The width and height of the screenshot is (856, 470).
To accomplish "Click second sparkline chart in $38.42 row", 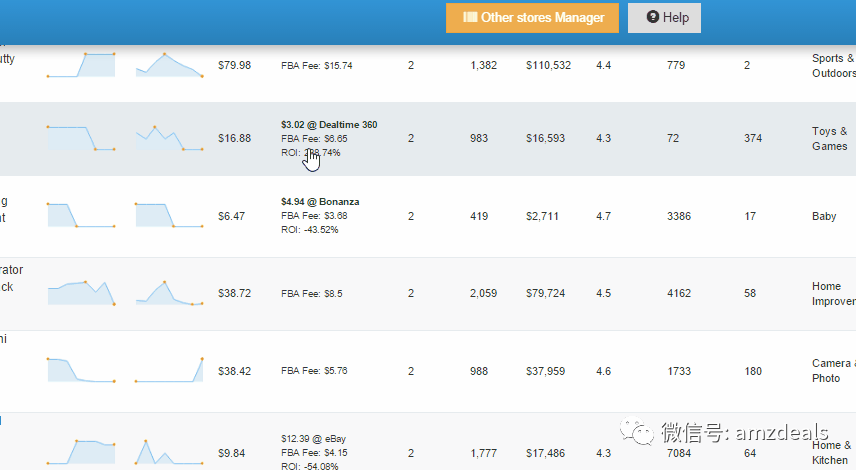I will coord(169,370).
